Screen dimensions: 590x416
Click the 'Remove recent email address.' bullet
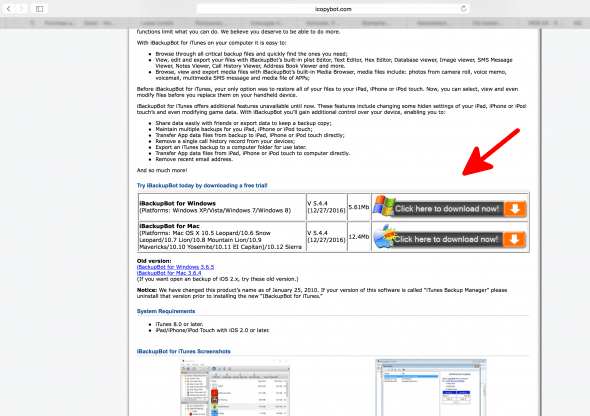(194, 159)
